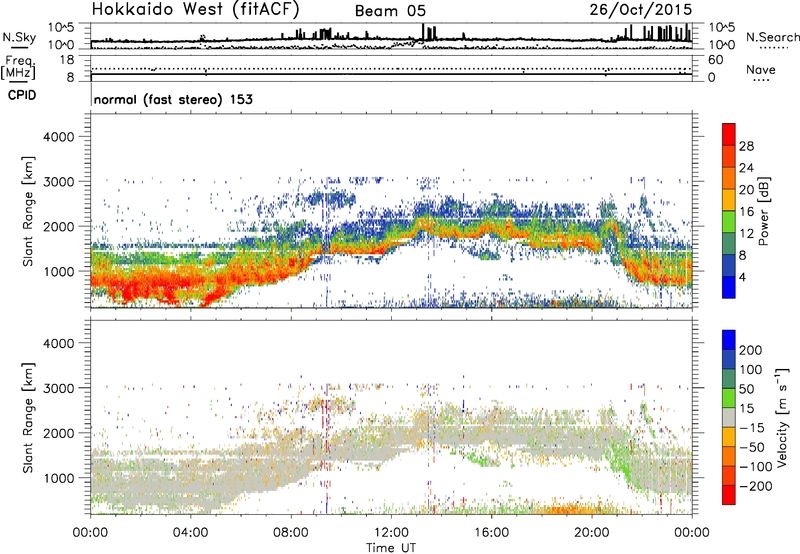Pick the bright blue top velocity colorbar segment
800x554 pixels.
729,340
